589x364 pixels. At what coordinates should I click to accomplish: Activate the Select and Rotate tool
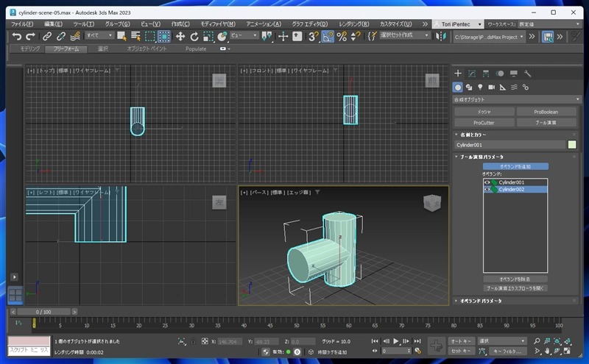194,37
